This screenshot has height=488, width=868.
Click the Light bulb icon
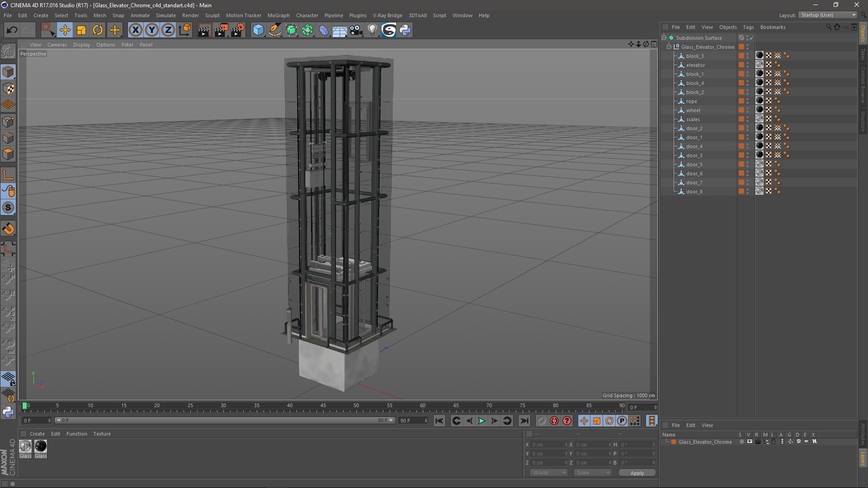(x=373, y=30)
